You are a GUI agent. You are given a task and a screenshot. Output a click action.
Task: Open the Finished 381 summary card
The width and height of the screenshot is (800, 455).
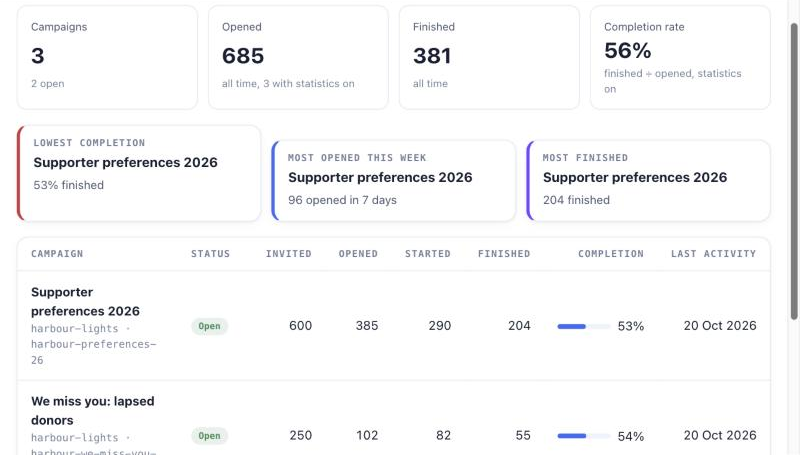489,57
